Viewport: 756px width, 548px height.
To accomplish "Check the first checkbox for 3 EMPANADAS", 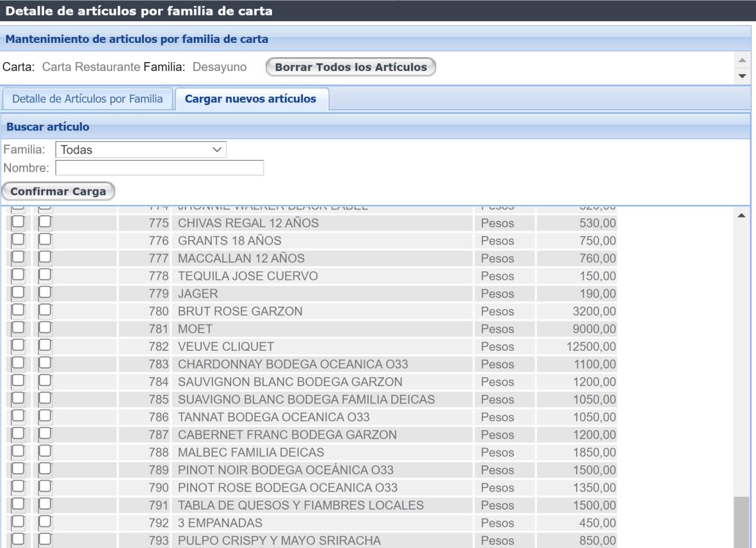I will [x=18, y=523].
